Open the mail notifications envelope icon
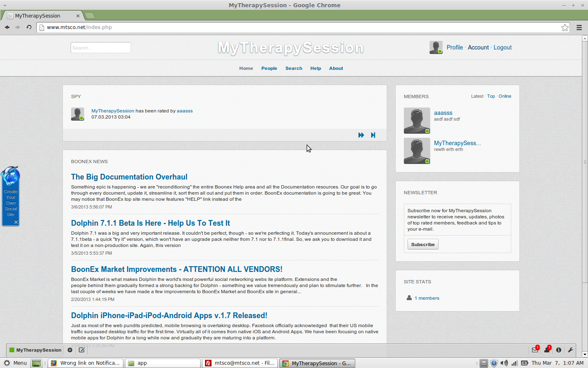This screenshot has width=588, height=368. click(x=535, y=350)
